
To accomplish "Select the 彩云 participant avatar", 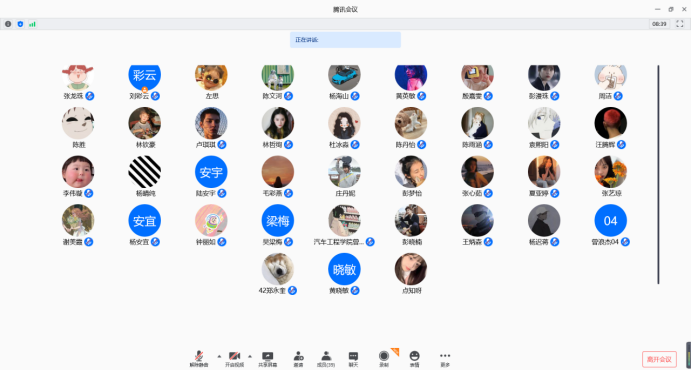I will pos(145,75).
